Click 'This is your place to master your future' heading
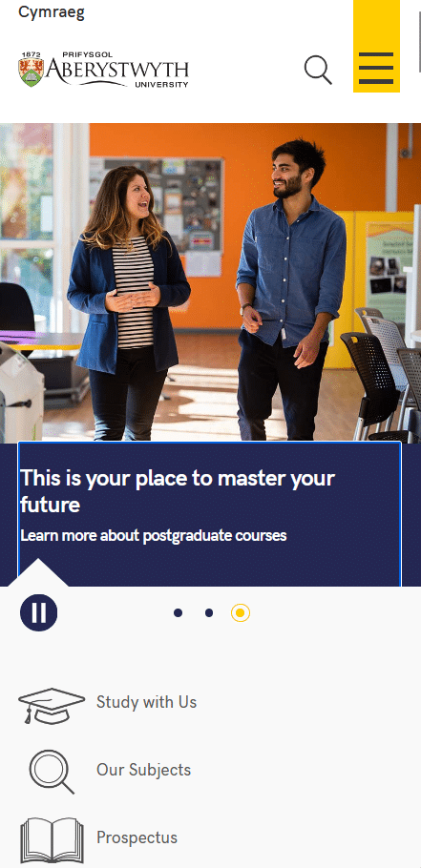 click(x=178, y=491)
